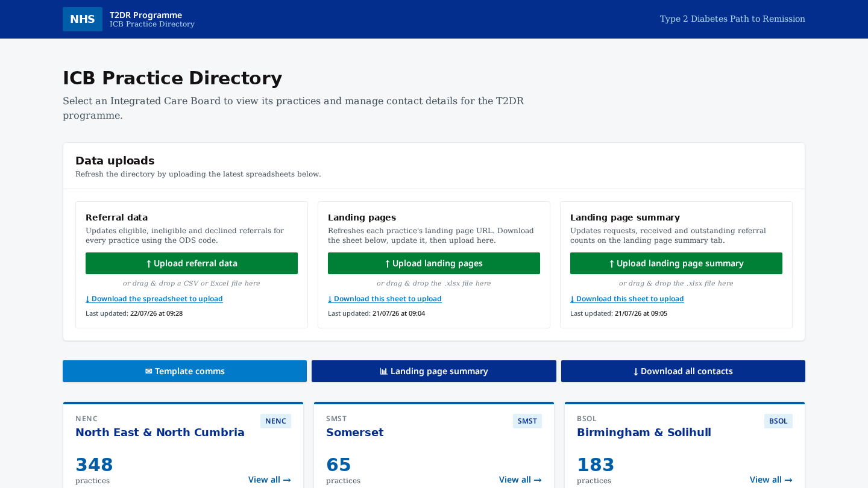Viewport: 868px width, 488px height.
Task: Open Download the spreadsheet to upload link
Action: click(x=154, y=299)
